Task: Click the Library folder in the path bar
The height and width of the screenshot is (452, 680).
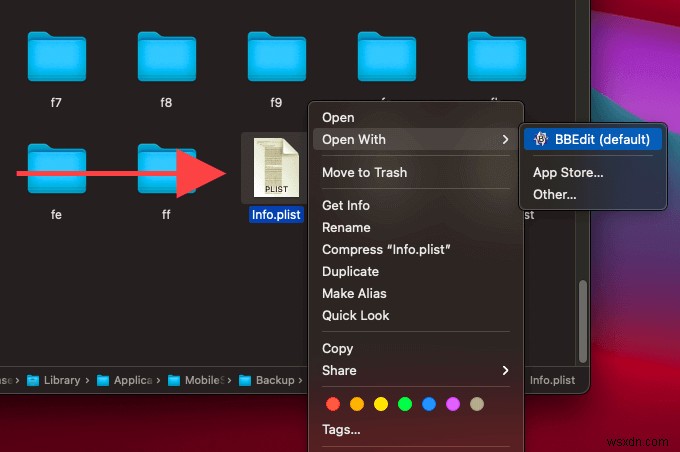Action: click(61, 380)
